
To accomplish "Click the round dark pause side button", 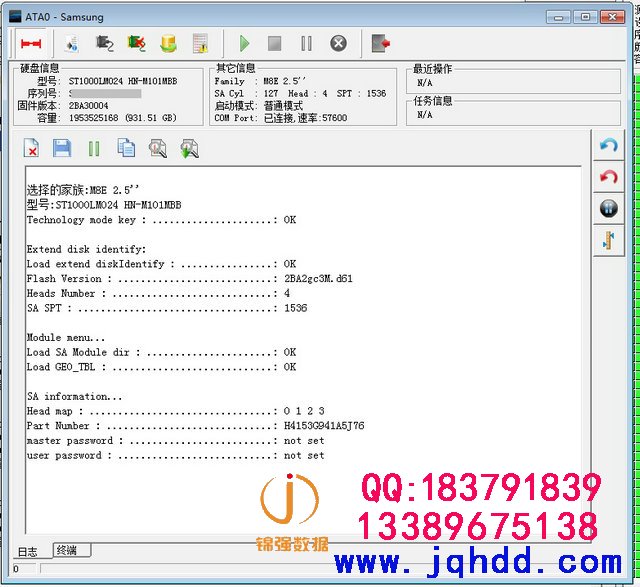I will pyautogui.click(x=609, y=208).
